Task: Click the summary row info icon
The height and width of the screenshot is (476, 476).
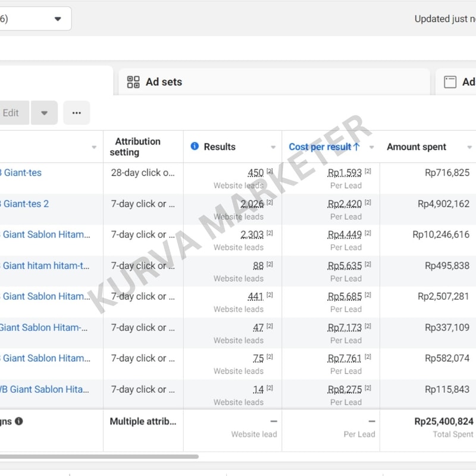Action: coord(19,421)
